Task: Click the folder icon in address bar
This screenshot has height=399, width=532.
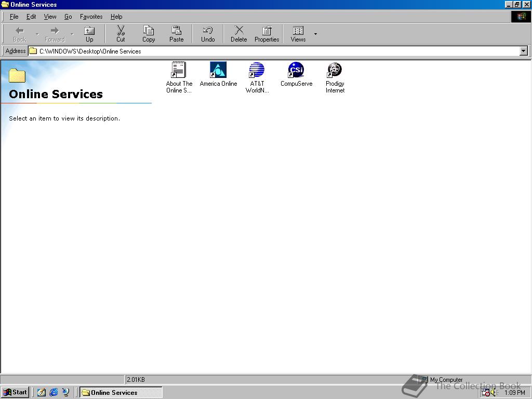Action: [33, 51]
